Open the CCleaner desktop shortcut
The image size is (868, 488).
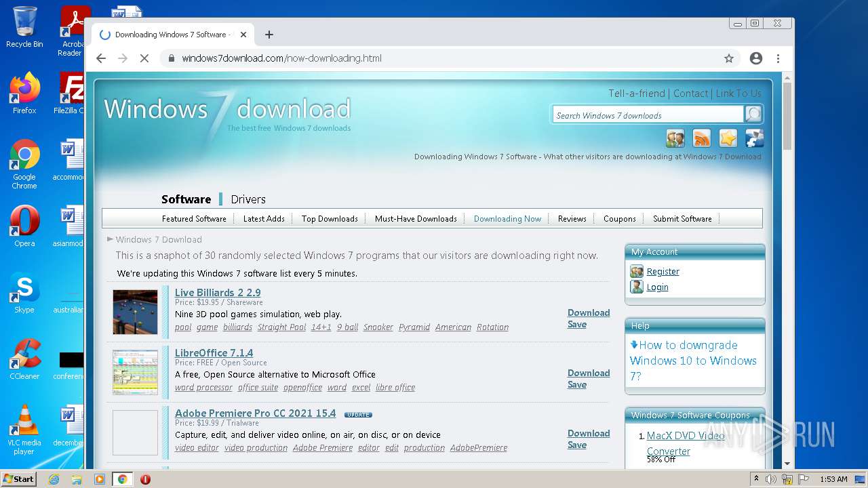(x=24, y=360)
